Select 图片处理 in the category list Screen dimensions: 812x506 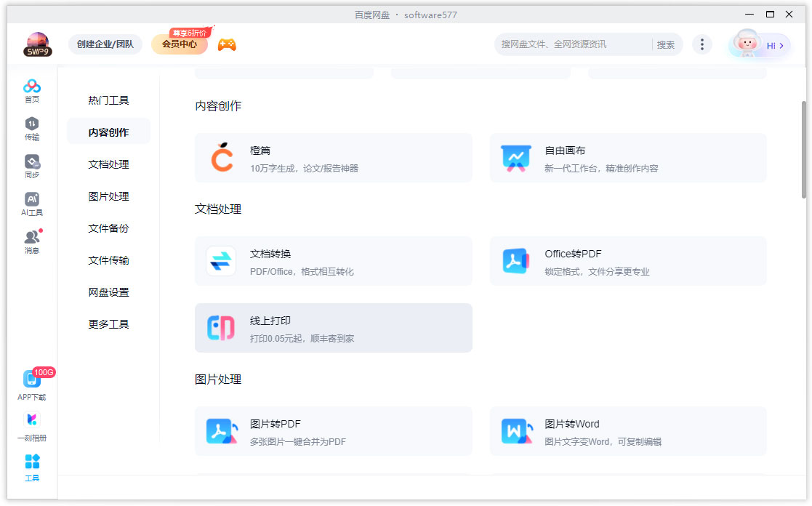(108, 197)
